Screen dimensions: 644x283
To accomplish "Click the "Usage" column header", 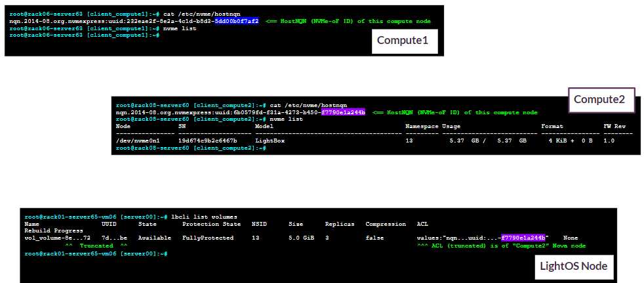I will [x=451, y=126].
